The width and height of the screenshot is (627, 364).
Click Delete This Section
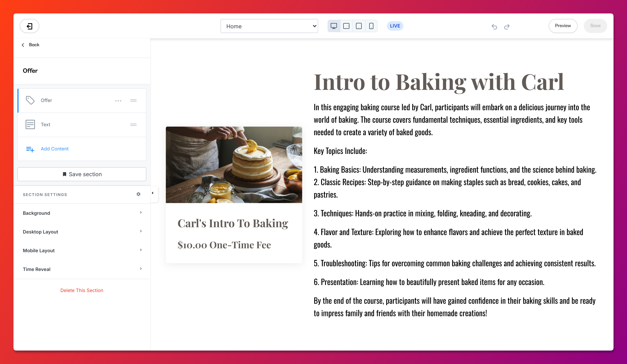click(82, 290)
